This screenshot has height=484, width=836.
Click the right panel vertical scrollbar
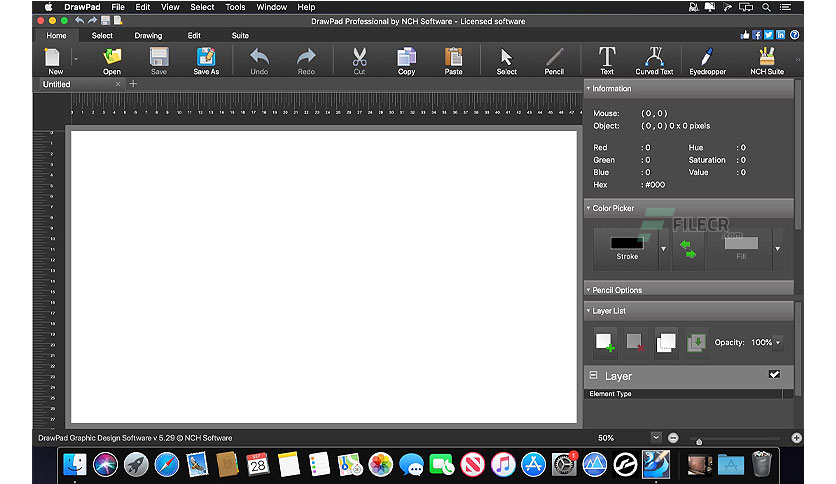[798, 155]
